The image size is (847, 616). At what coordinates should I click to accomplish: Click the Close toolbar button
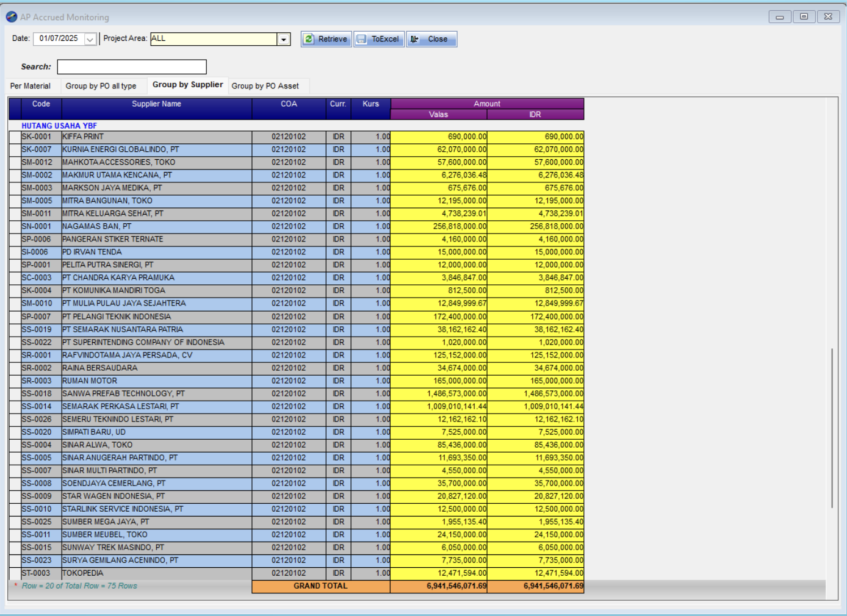[432, 39]
